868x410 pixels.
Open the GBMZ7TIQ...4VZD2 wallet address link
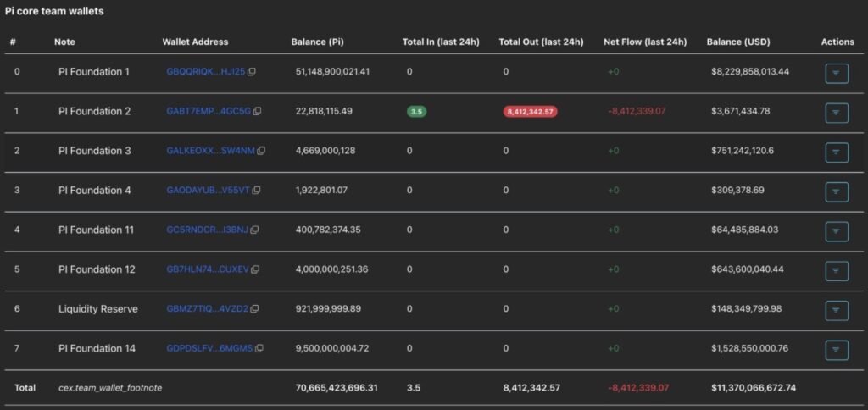pos(207,309)
